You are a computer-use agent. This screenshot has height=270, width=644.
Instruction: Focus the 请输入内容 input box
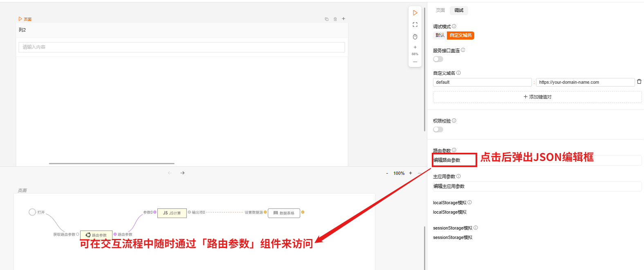[x=182, y=47]
